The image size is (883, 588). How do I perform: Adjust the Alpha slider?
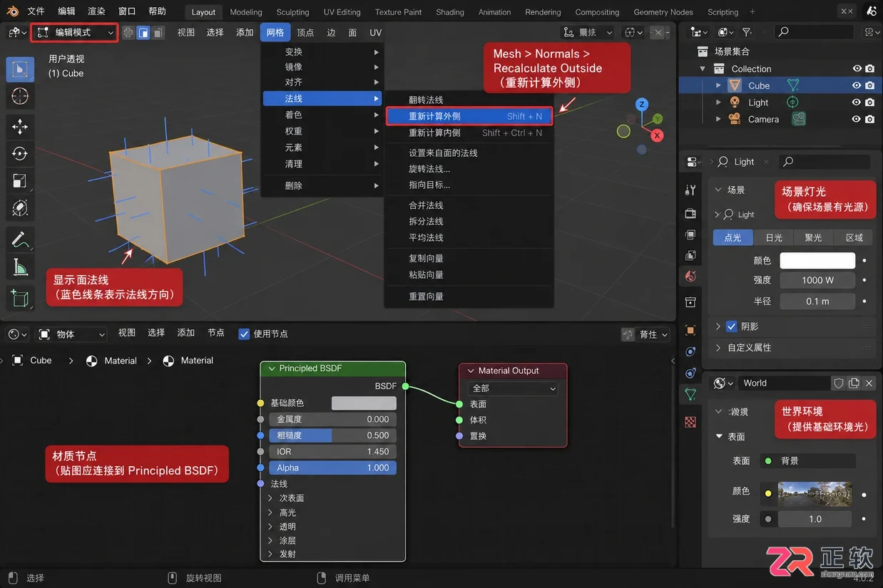coord(332,468)
